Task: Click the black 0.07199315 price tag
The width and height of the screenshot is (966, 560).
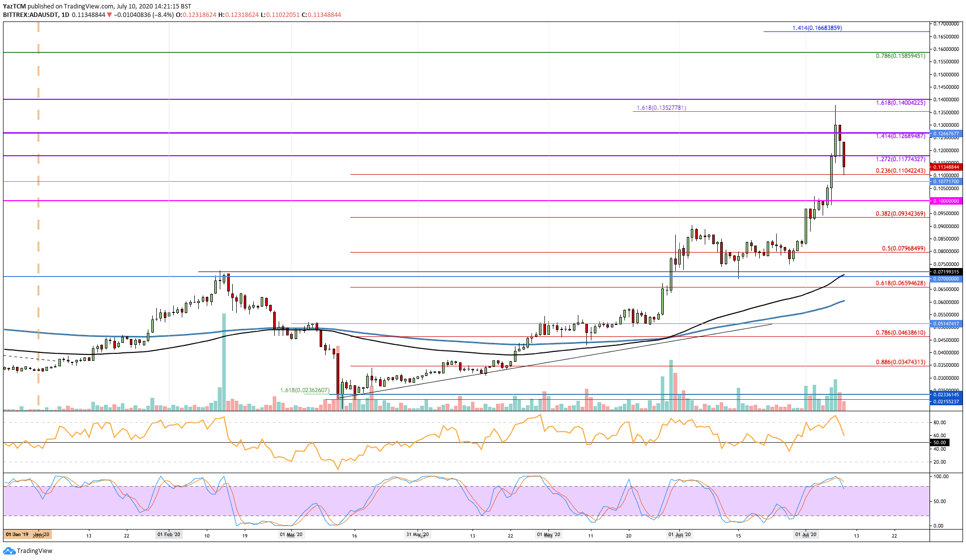Action: click(946, 272)
